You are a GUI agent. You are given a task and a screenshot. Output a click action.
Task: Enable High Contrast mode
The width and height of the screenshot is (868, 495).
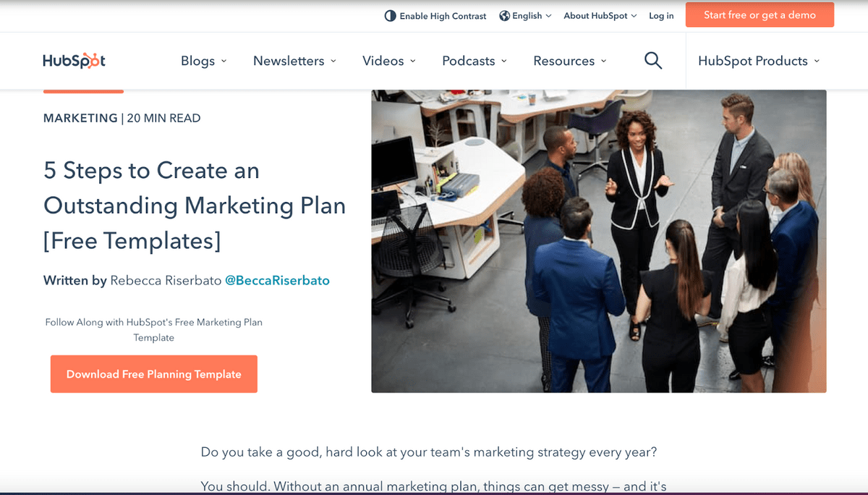tap(435, 16)
